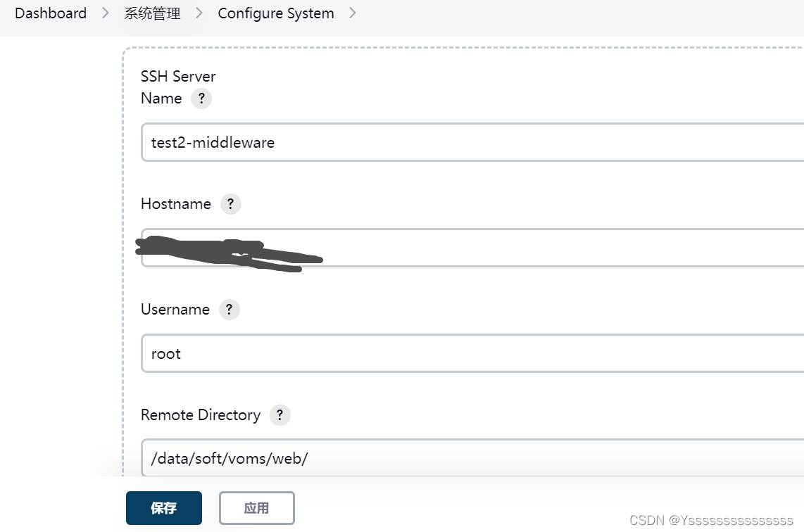This screenshot has width=804, height=532.
Task: Click the help icon beside Name
Action: tap(201, 99)
